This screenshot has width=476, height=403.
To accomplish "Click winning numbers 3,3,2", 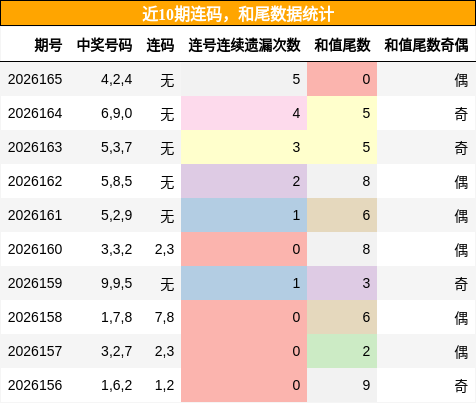I will point(117,250).
